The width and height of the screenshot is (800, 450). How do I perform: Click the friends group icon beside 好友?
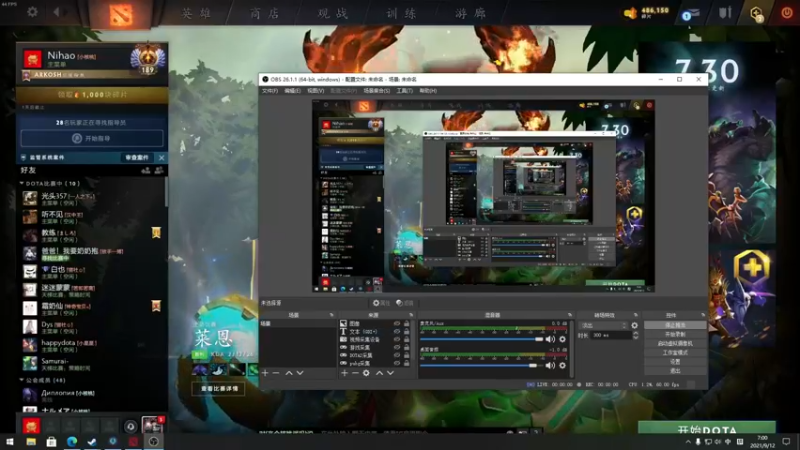[x=159, y=170]
